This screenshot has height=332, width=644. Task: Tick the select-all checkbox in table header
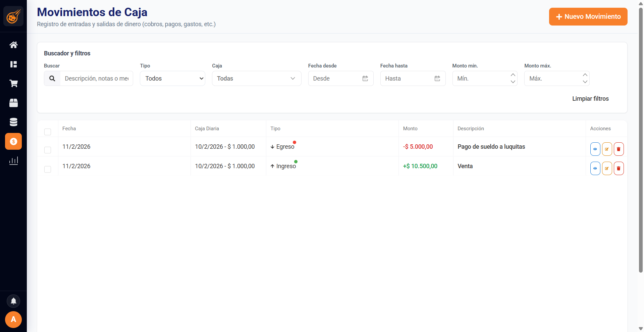[48, 132]
